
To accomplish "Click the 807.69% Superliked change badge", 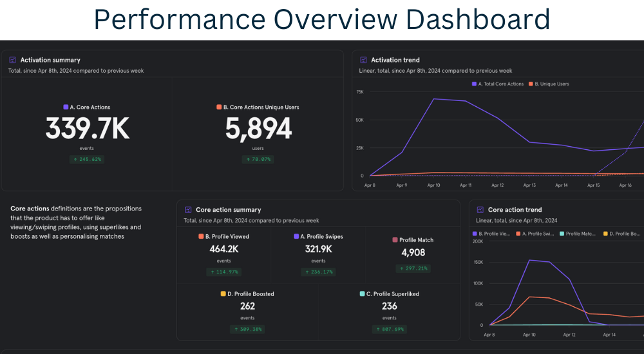I will [389, 329].
